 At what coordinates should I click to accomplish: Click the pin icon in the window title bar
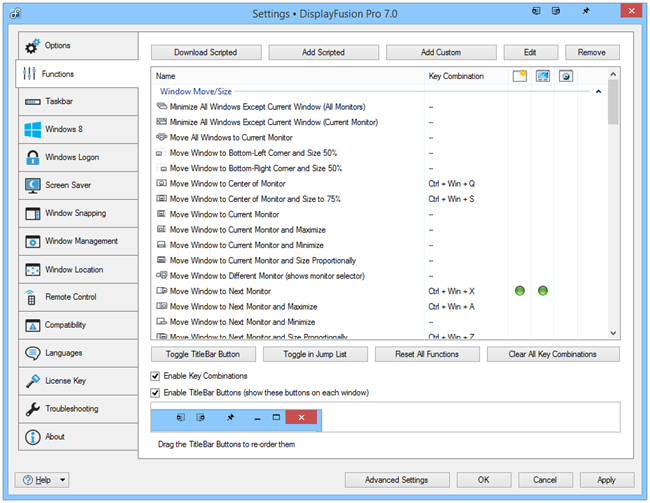586,11
